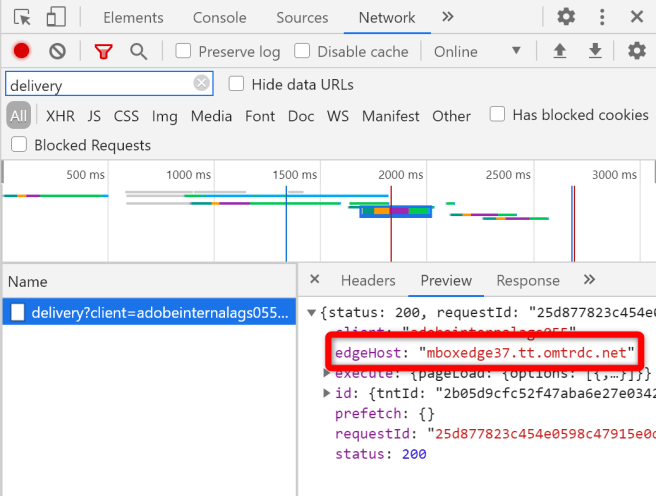Screen dimensions: 656x496
Task: Select the delivery?client request row
Action: pyautogui.click(x=148, y=313)
